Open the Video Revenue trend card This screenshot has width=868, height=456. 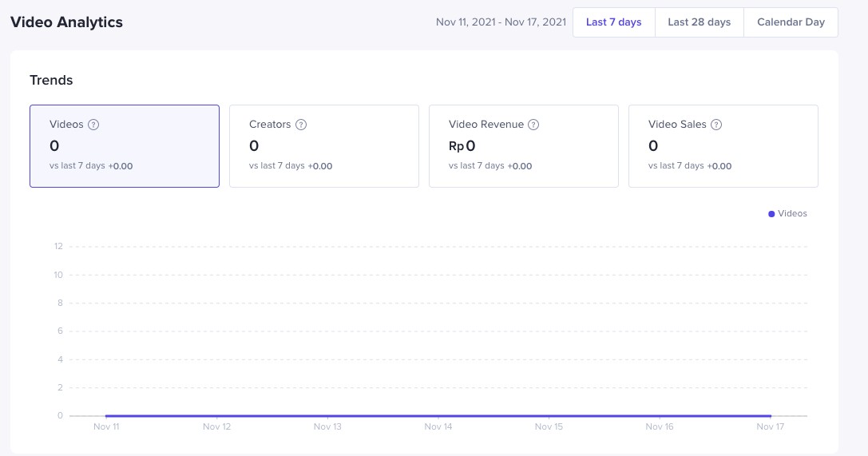523,146
